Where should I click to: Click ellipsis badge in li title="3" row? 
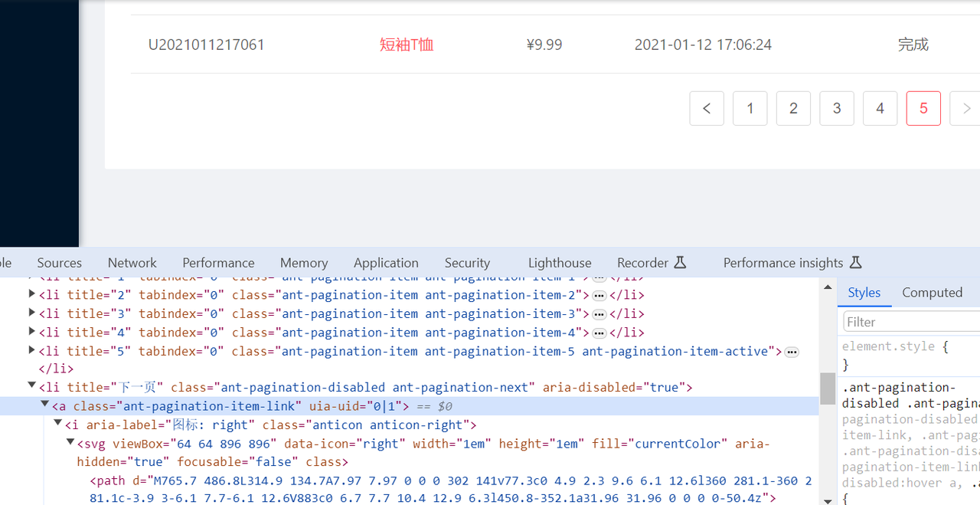[599, 314]
